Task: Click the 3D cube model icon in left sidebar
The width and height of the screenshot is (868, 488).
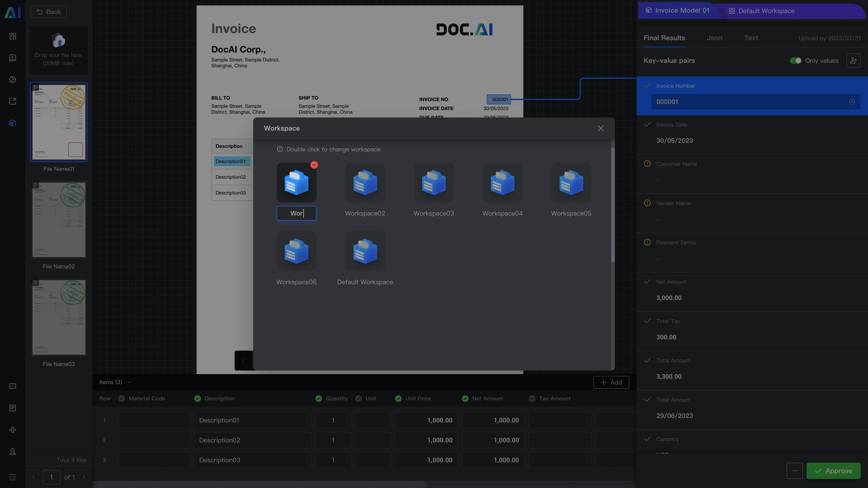Action: pos(12,123)
